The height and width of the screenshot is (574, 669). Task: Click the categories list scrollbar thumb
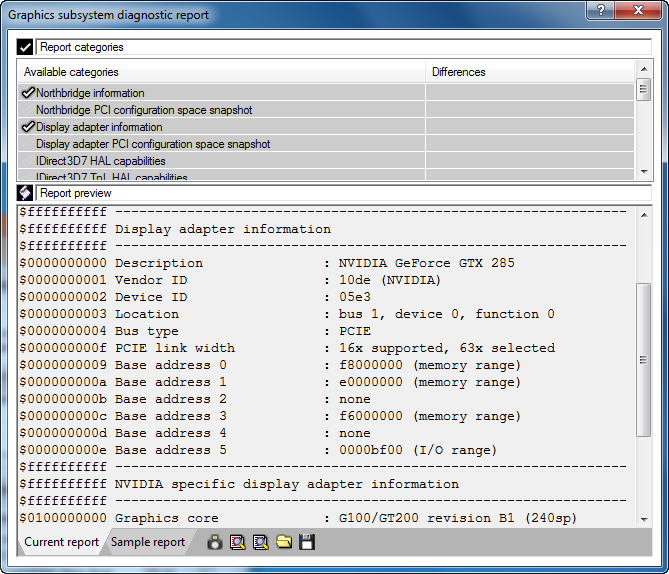[x=643, y=89]
